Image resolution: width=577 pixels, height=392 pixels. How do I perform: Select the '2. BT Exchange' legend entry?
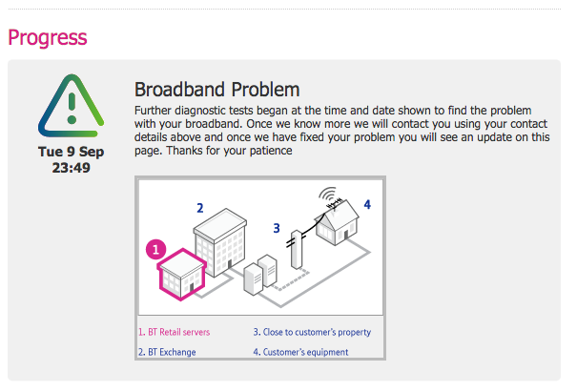point(165,352)
